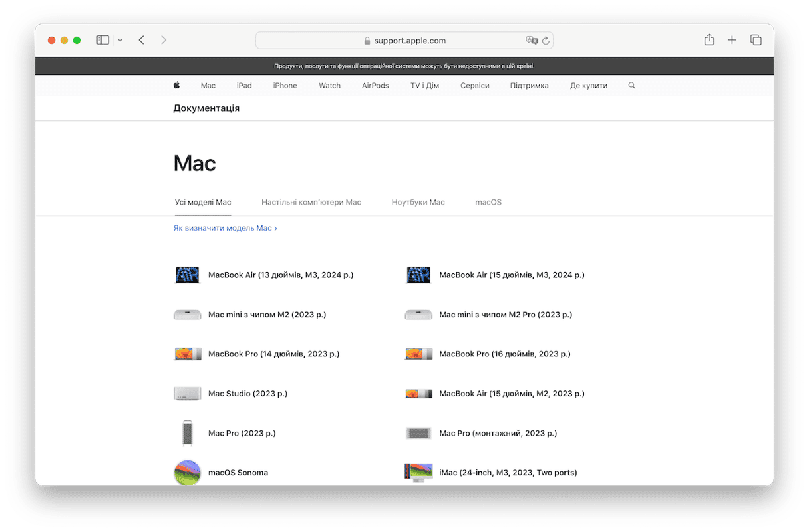This screenshot has width=809, height=532.
Task: Open Як визначити модель Mac link
Action: [225, 228]
